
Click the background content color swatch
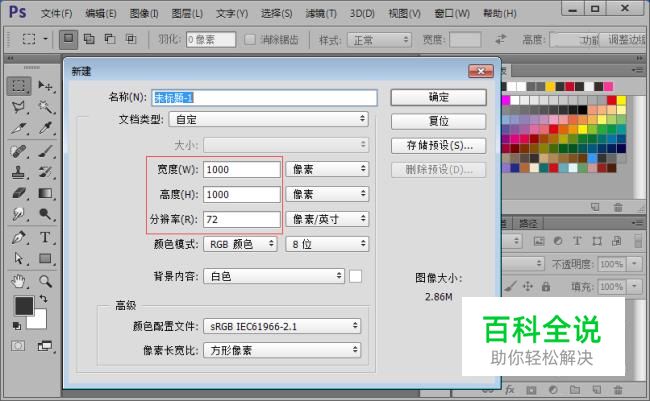[355, 276]
